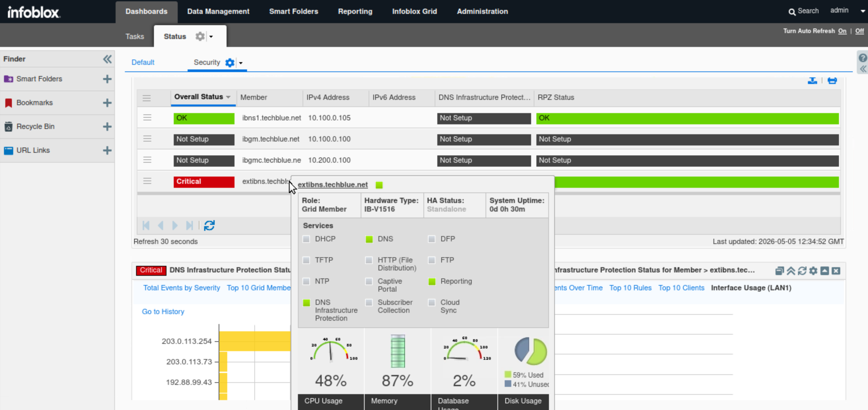Open the Search magnifier icon
The height and width of the screenshot is (410, 868).
pyautogui.click(x=792, y=12)
